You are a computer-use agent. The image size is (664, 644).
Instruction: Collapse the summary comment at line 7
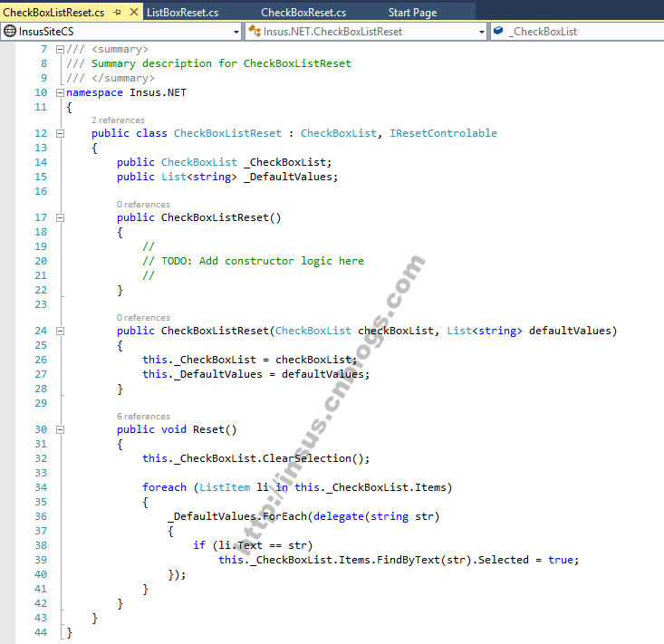(60, 49)
